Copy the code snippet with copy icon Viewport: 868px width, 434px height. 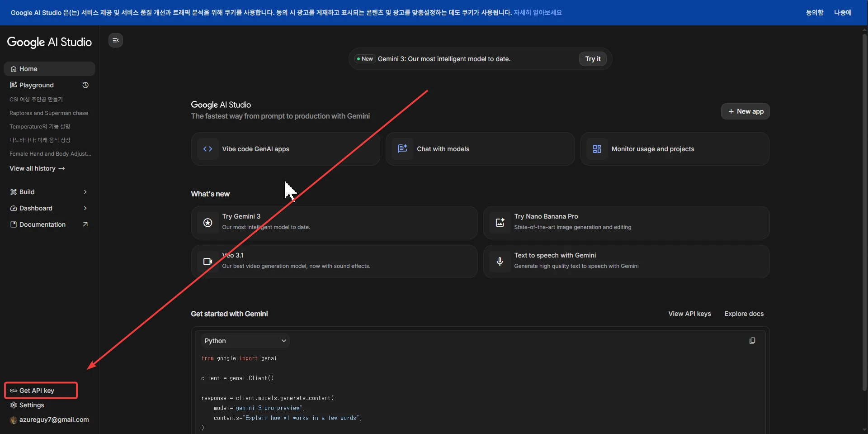pos(752,341)
